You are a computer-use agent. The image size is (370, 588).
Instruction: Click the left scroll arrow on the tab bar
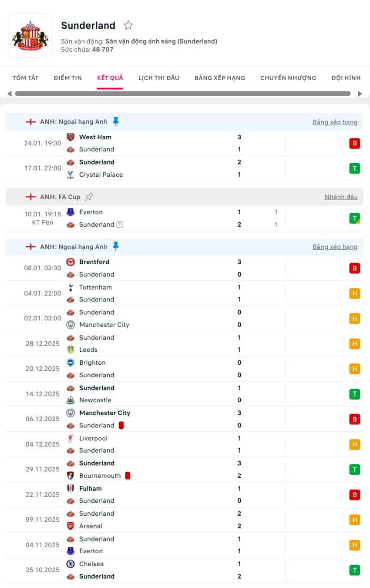(x=10, y=93)
